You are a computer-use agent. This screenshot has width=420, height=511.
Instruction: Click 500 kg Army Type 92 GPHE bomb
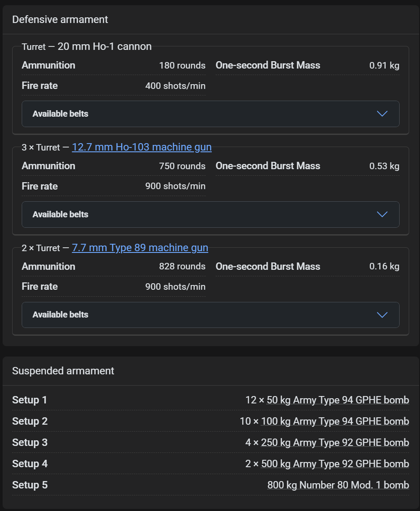pyautogui.click(x=335, y=463)
